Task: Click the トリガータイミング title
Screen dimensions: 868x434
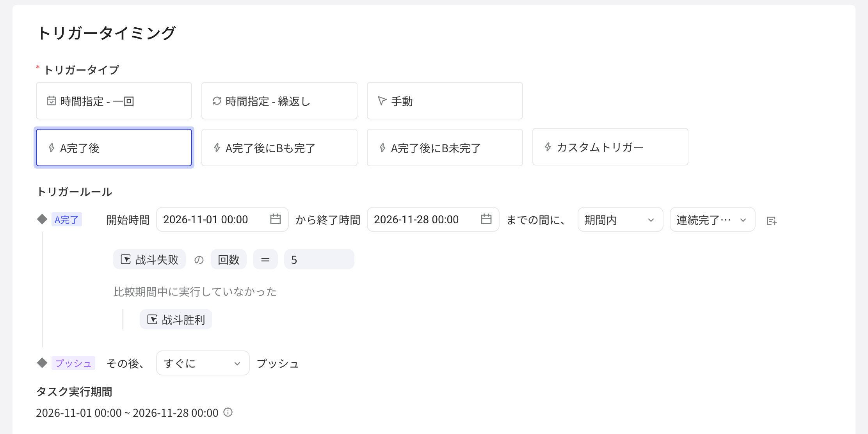Action: (107, 33)
